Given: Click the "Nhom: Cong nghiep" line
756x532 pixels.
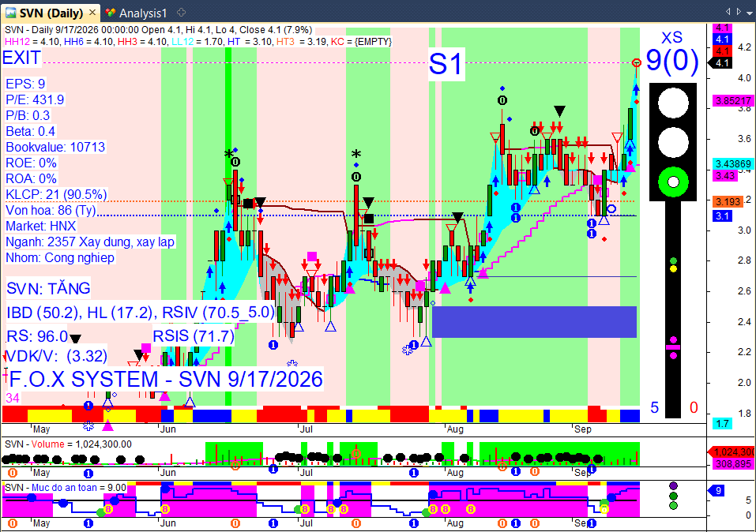Looking at the screenshot, I should click(60, 258).
